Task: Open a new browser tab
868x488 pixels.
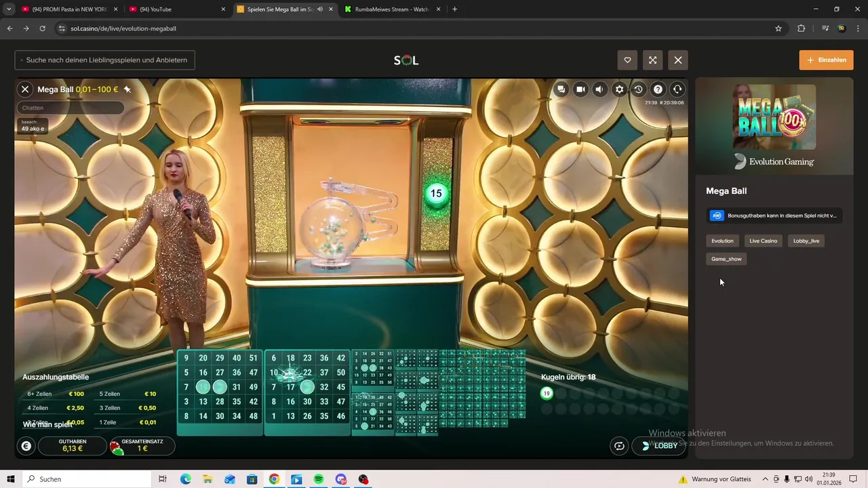Action: [x=454, y=9]
